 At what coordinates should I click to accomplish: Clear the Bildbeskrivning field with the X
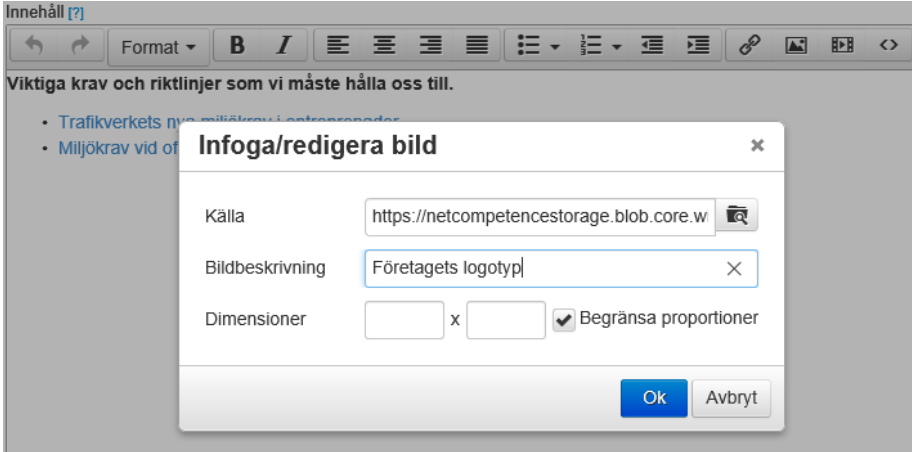pos(734,268)
